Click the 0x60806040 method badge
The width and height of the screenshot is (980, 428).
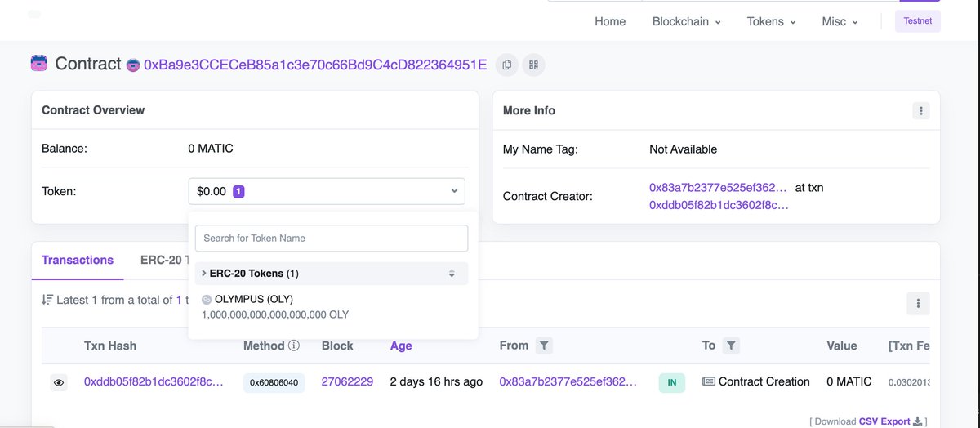(274, 382)
